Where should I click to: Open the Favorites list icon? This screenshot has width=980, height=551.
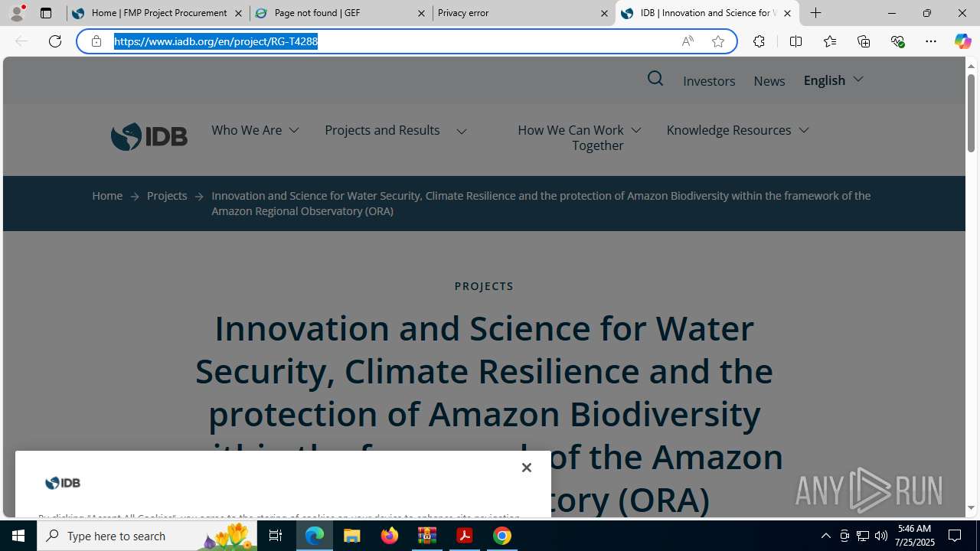[829, 41]
